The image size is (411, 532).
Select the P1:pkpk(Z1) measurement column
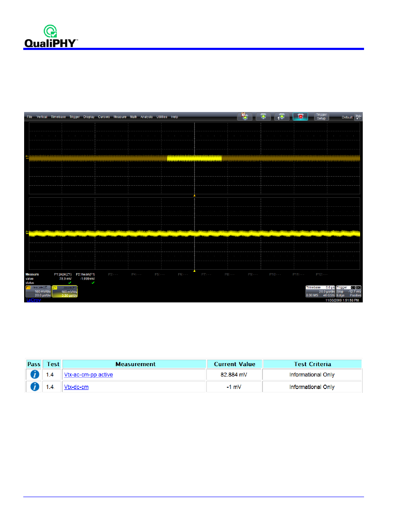(x=63, y=274)
